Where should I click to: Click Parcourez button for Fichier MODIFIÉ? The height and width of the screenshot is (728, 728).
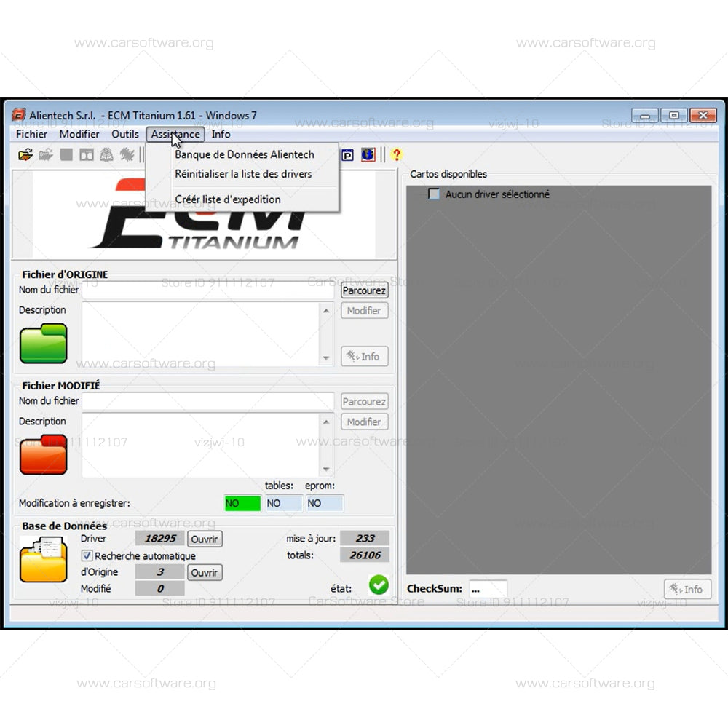[x=365, y=402]
